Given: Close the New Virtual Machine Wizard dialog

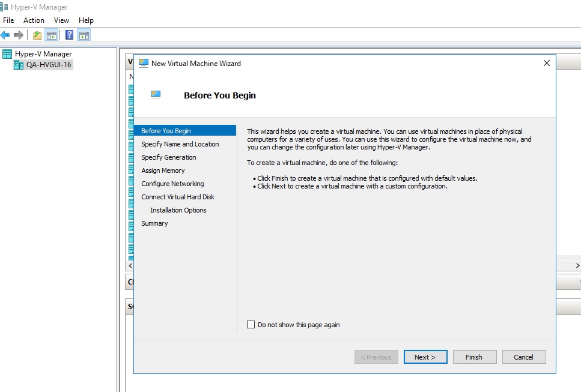Looking at the screenshot, I should 547,63.
